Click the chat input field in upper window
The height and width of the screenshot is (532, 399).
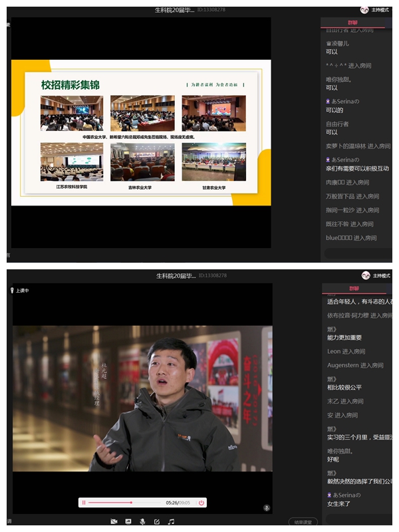[x=359, y=253]
